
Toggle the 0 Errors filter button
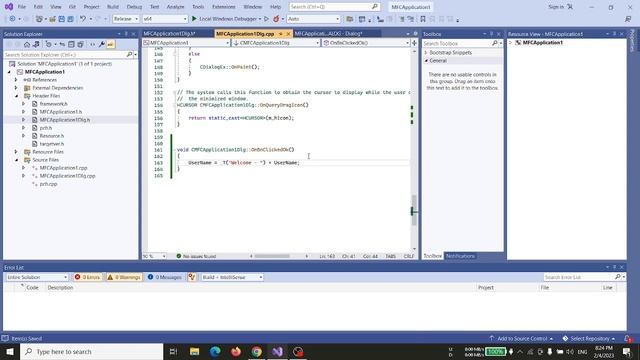coord(87,277)
